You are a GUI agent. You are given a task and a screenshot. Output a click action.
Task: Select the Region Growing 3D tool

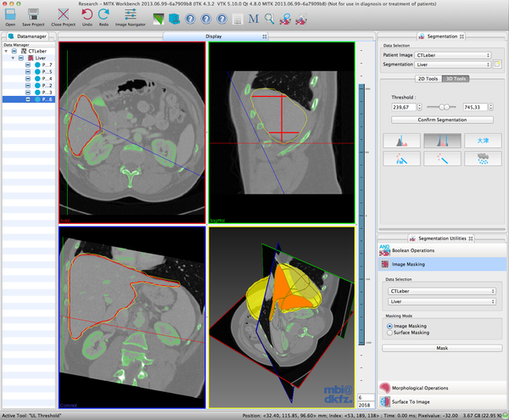coord(442,159)
